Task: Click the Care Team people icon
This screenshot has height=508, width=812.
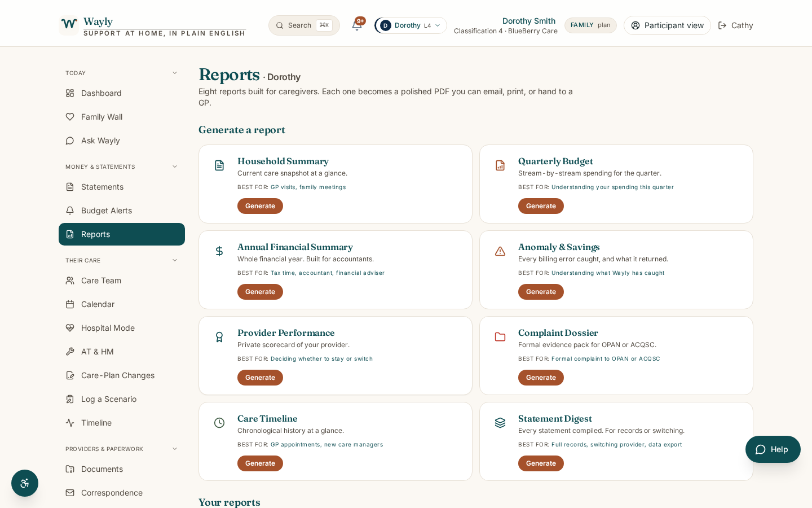Action: point(70,281)
